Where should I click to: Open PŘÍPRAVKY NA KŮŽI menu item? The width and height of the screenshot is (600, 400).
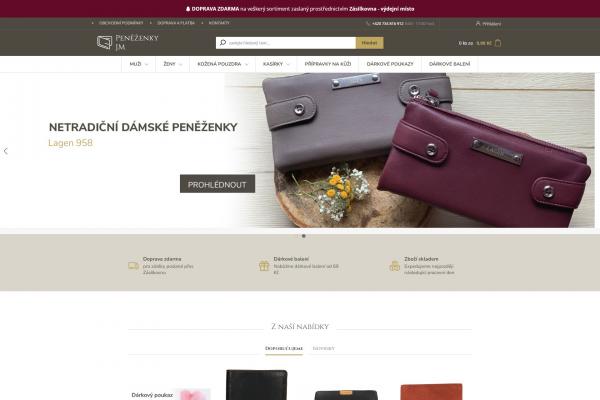coord(328,64)
